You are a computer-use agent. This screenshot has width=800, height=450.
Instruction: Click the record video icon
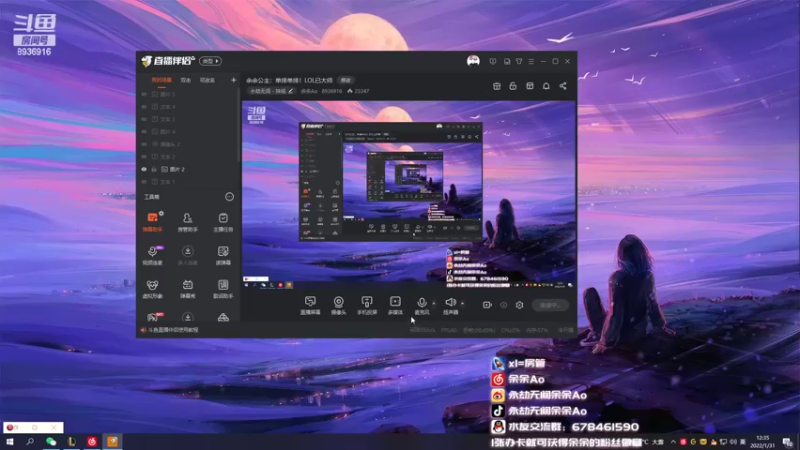tap(487, 305)
